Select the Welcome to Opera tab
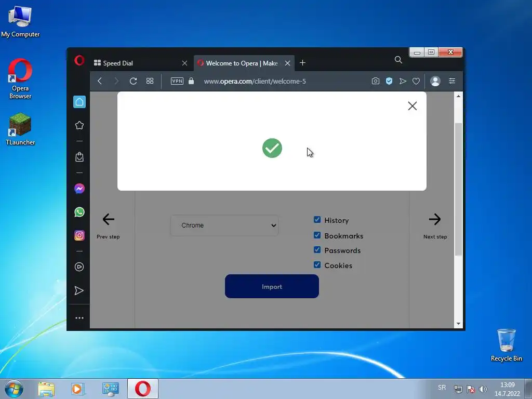532x399 pixels. pyautogui.click(x=242, y=63)
